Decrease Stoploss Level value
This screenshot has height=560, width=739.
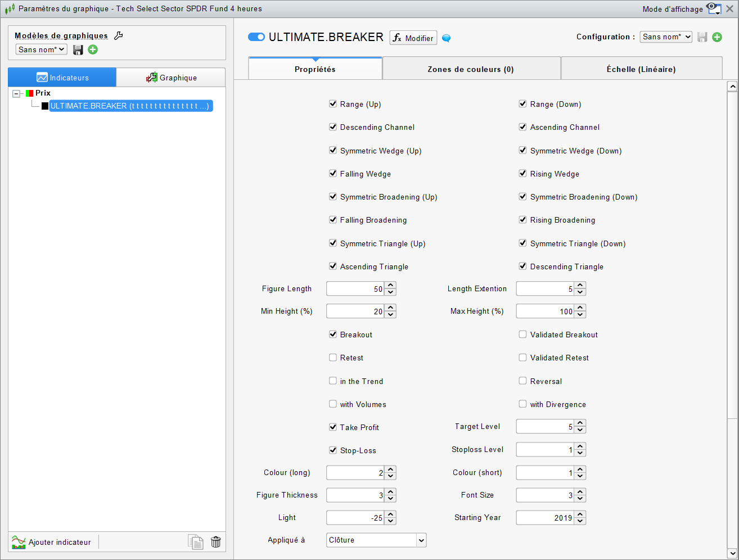point(580,453)
